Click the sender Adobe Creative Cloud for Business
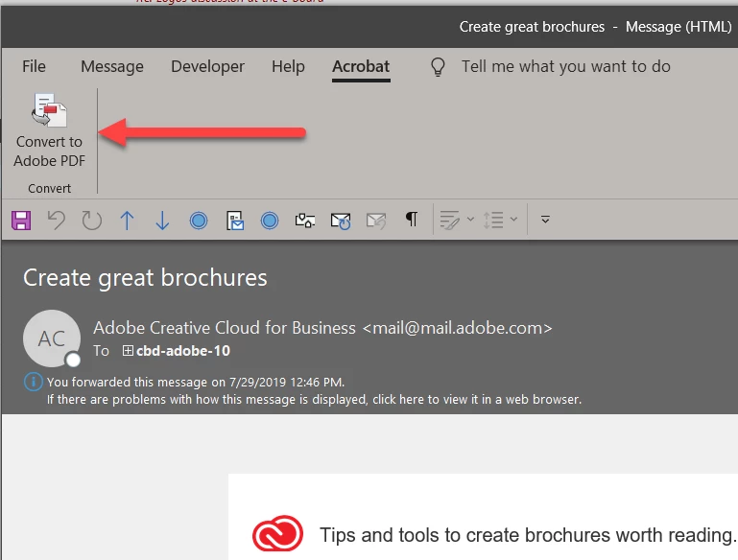The width and height of the screenshot is (738, 560). pyautogui.click(x=322, y=328)
